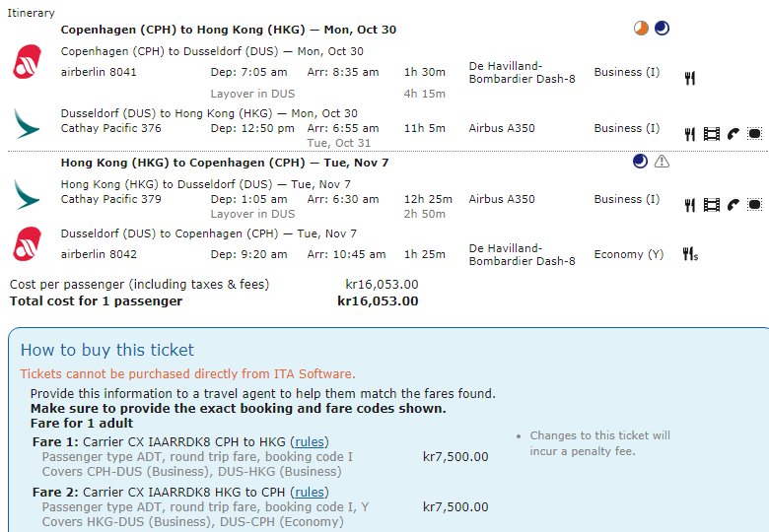Click the Copenhagen to Hong Kong trip heading

tap(229, 30)
